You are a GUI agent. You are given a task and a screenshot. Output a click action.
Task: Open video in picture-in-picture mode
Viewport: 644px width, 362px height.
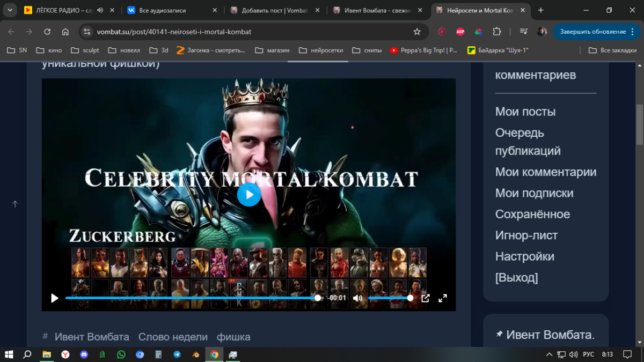(x=426, y=298)
